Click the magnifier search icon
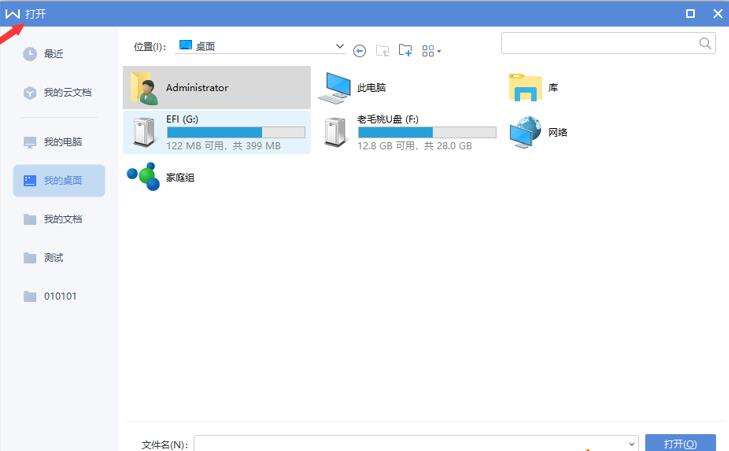729x451 pixels. click(x=705, y=43)
